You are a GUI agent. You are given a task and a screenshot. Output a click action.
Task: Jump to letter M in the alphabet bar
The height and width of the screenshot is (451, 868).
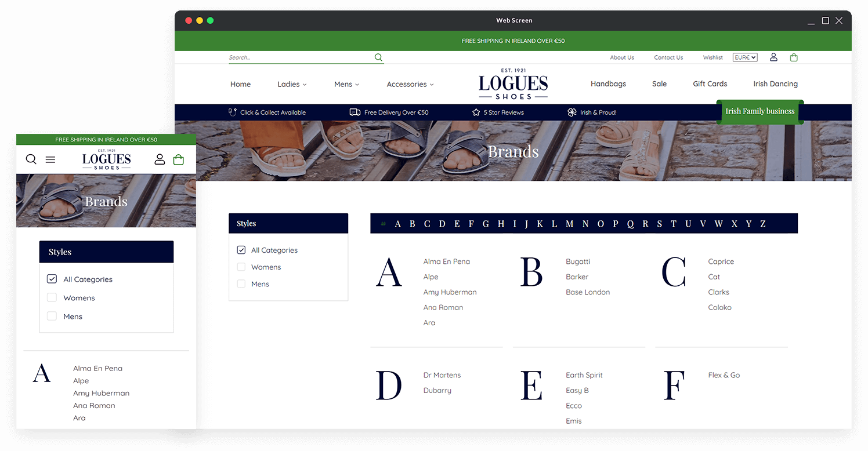point(569,224)
